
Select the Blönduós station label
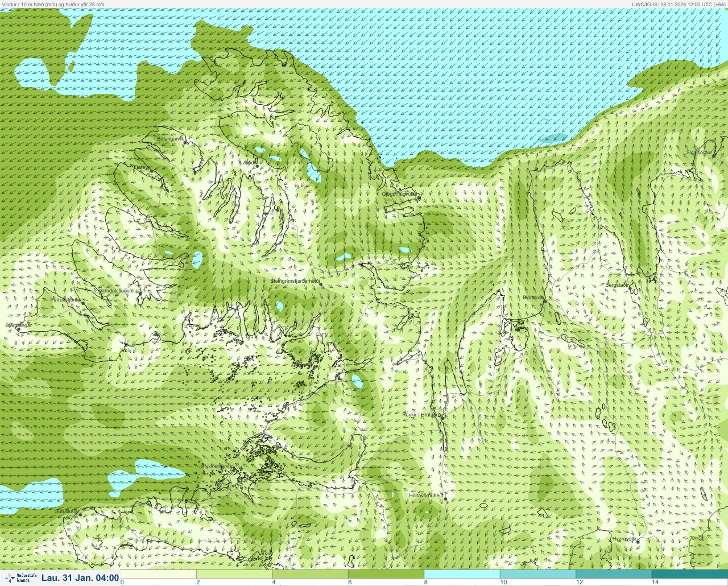[x=533, y=298]
